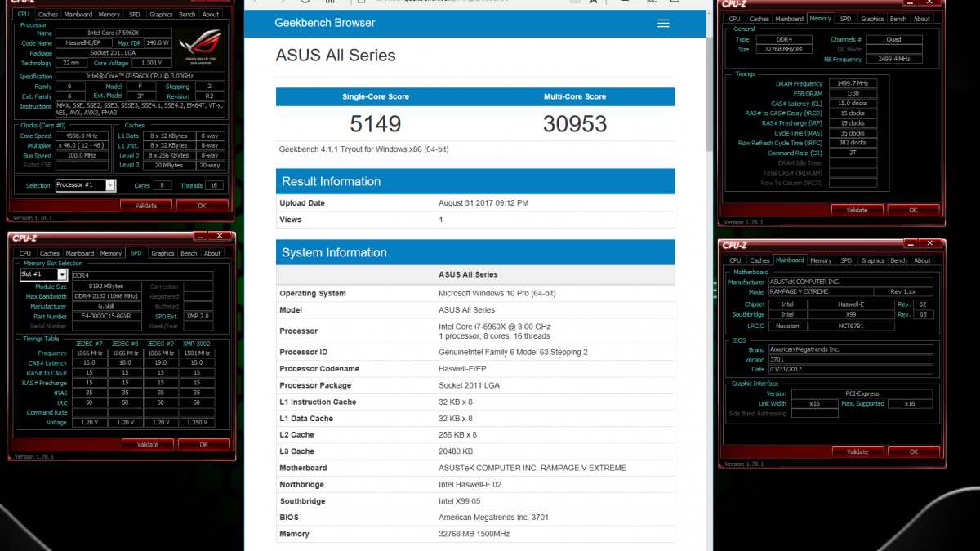
Task: Open SPD tab in top-left CPU-Z window
Action: (135, 14)
